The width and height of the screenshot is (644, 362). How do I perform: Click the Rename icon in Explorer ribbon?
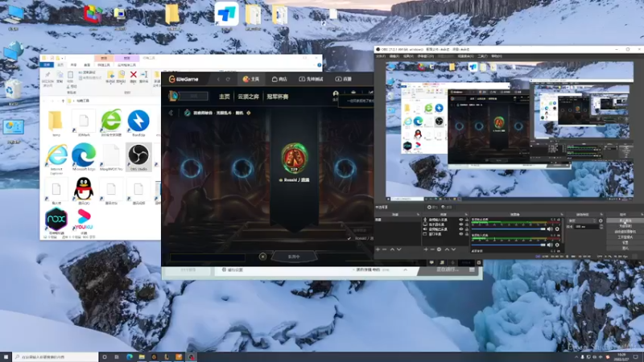(144, 76)
